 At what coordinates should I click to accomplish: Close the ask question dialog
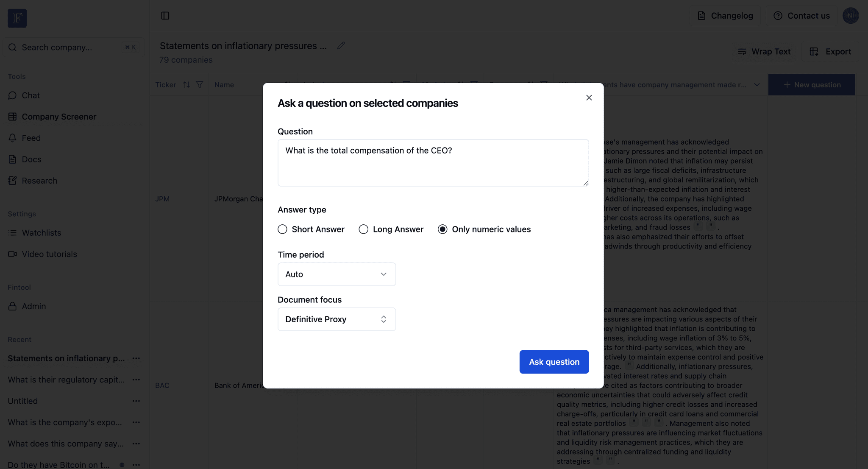tap(589, 98)
